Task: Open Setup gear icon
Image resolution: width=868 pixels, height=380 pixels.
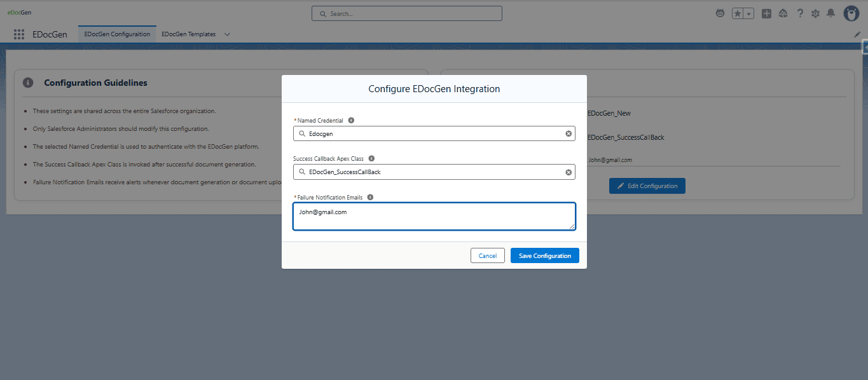Action: pos(815,13)
